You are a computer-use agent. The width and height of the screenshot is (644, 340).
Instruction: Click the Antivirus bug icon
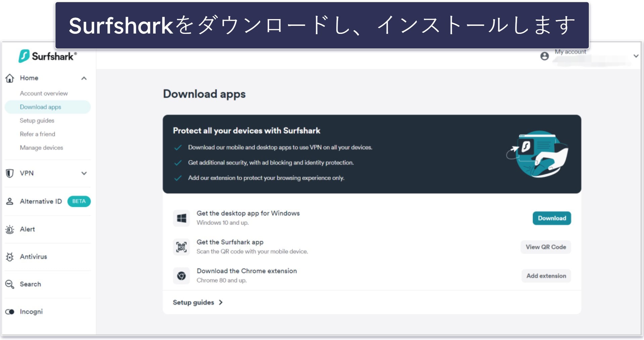point(10,257)
